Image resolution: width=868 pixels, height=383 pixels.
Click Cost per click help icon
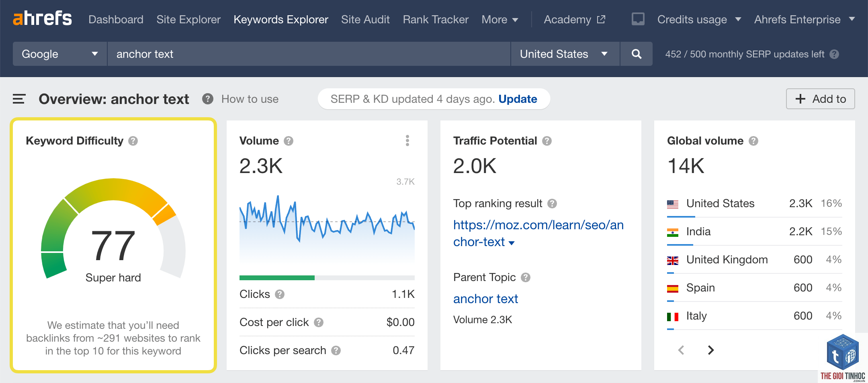click(319, 322)
